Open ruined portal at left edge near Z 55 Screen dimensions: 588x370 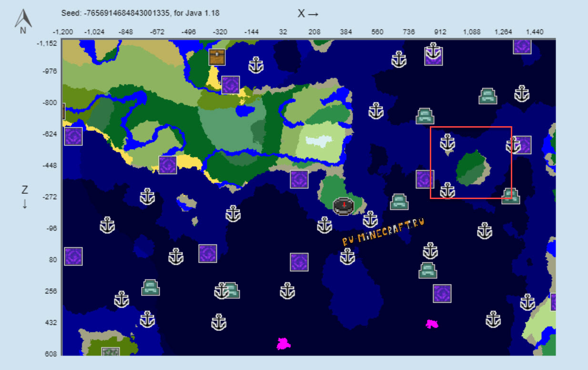pyautogui.click(x=73, y=256)
